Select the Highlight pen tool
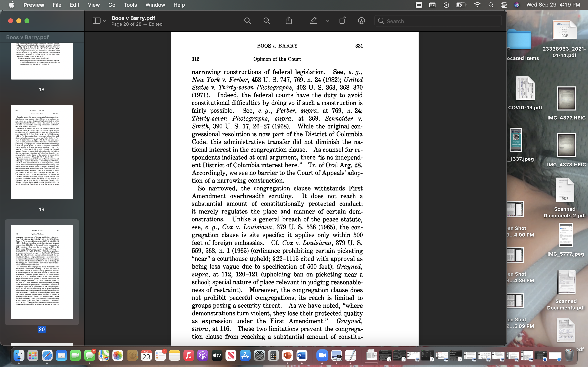Screen dimensions: 588x367 point(313,21)
